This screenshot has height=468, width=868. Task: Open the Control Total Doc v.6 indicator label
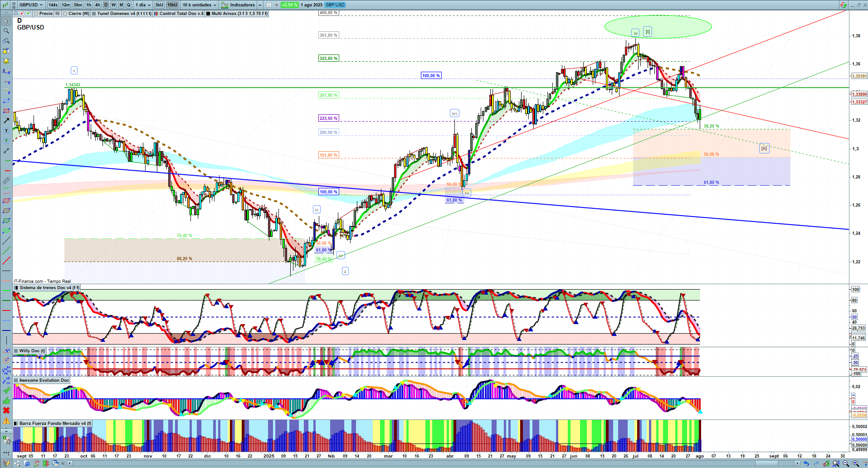pyautogui.click(x=181, y=14)
